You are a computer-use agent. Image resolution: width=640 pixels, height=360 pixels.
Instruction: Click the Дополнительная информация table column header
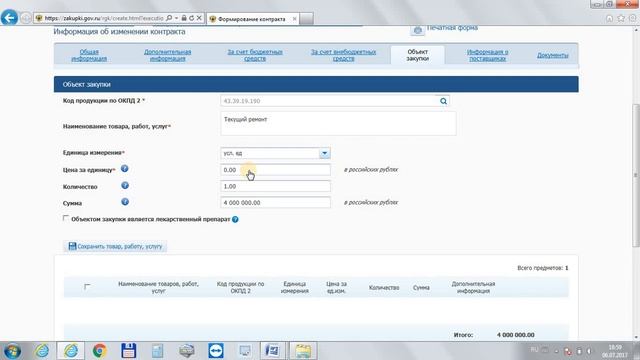coord(473,287)
